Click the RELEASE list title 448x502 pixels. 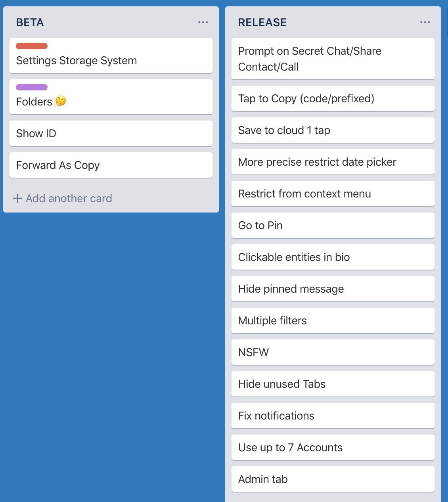point(262,22)
